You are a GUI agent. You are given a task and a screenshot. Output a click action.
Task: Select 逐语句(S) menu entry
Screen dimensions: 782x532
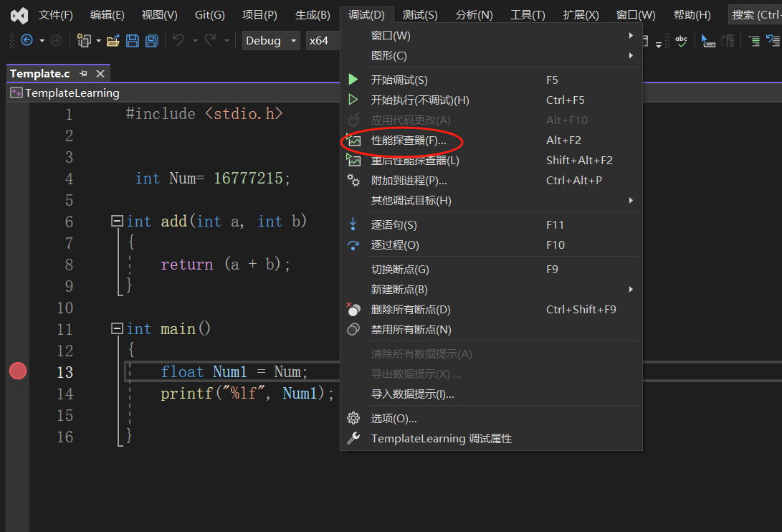(x=491, y=224)
